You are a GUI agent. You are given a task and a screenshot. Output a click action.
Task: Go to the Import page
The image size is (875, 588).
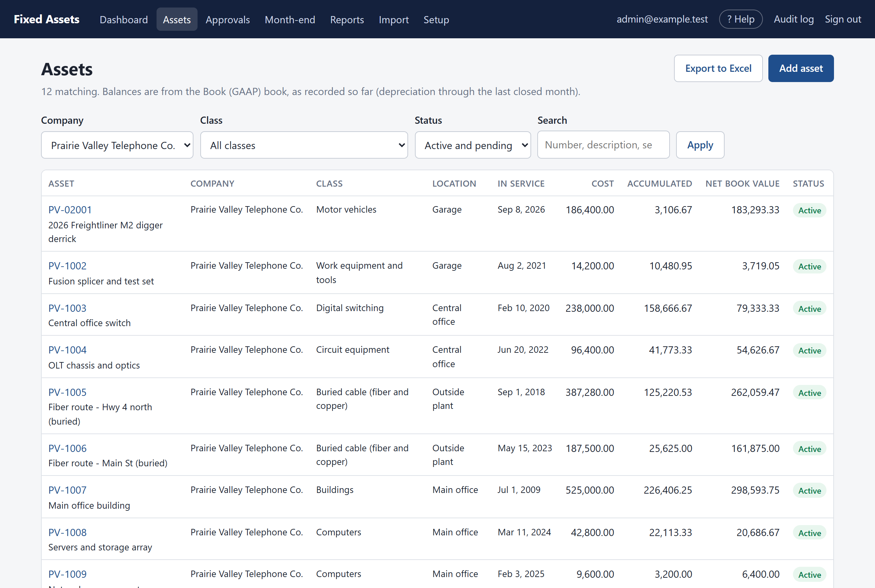(394, 19)
